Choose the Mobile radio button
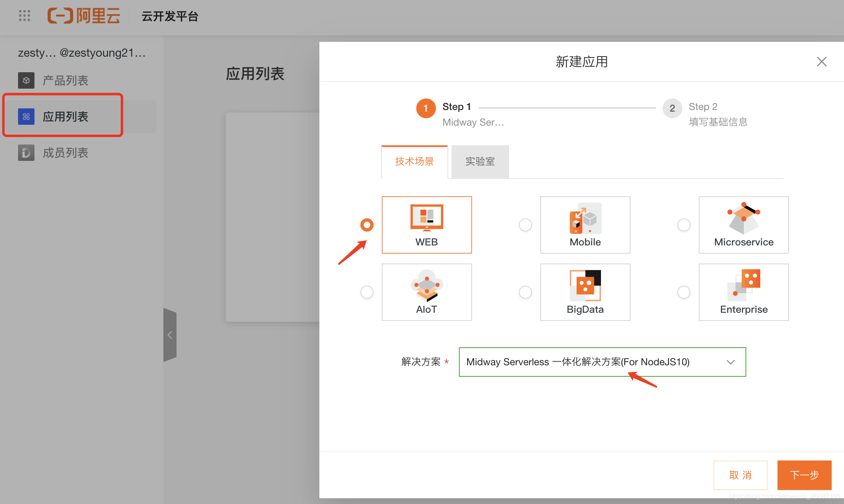844x504 pixels. pos(525,225)
